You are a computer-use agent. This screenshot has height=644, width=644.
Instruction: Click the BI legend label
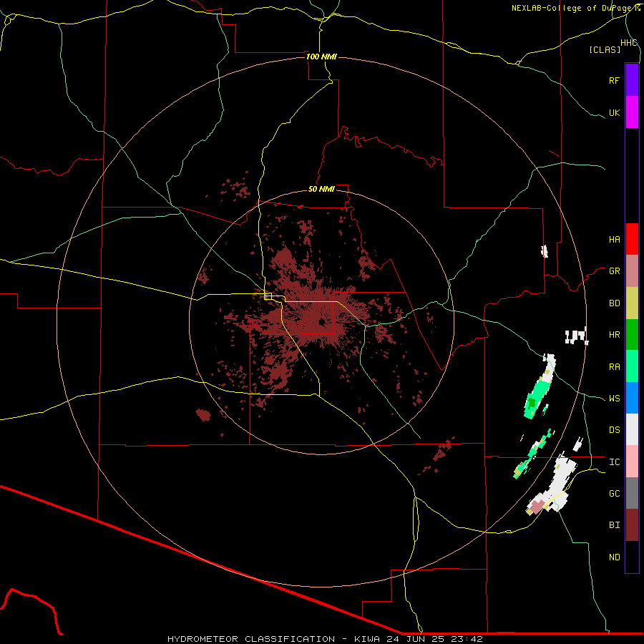(x=614, y=525)
